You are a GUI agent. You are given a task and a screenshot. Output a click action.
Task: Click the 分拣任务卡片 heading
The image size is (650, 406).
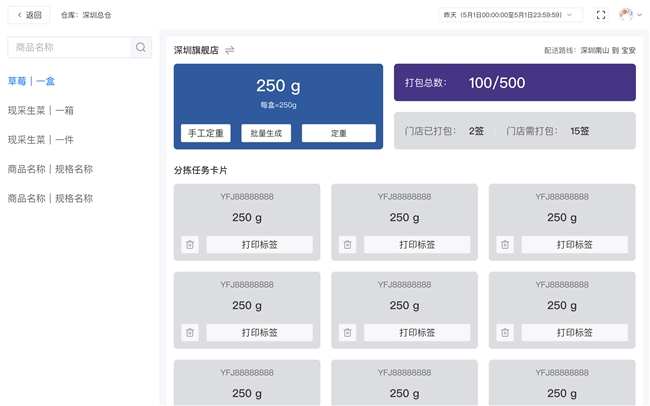point(201,170)
